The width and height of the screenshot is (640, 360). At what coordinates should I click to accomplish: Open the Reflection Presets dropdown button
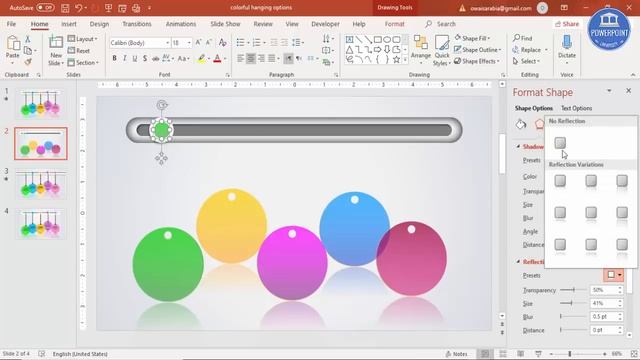(613, 275)
